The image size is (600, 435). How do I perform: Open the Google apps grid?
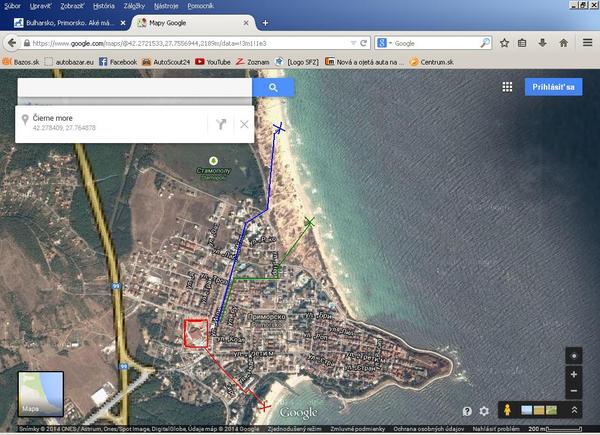click(508, 87)
